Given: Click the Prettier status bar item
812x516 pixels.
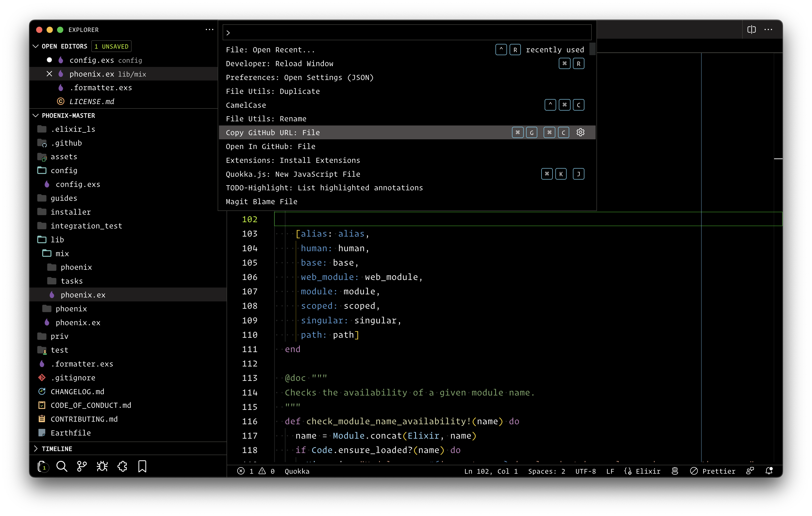Looking at the screenshot, I should (x=713, y=471).
